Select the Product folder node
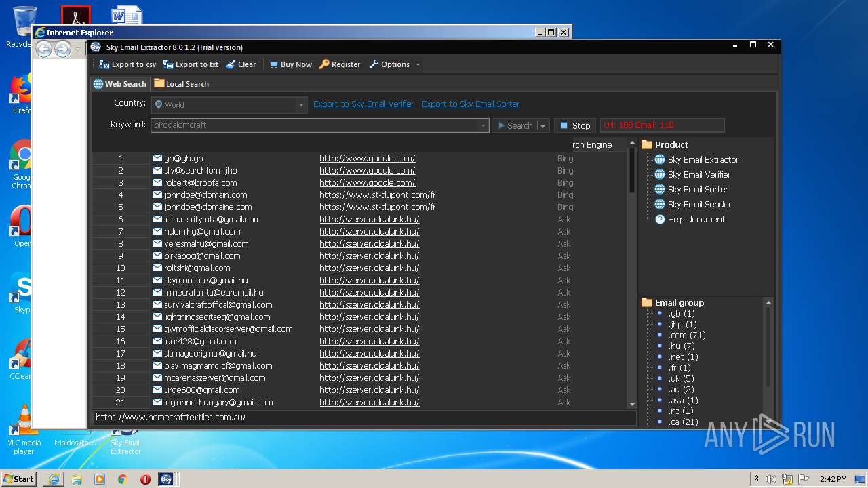This screenshot has width=868, height=488. point(665,144)
